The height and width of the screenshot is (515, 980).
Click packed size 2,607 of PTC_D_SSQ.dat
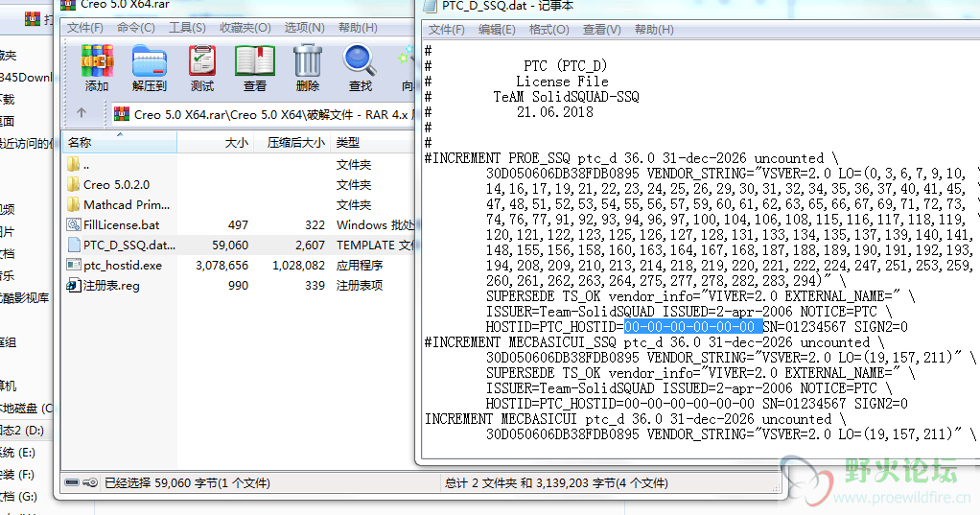point(310,245)
